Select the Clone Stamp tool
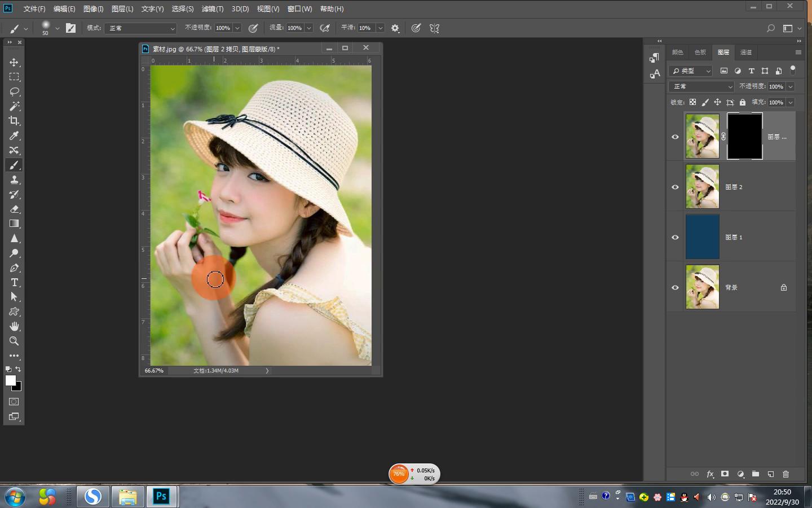The height and width of the screenshot is (508, 812). point(14,179)
